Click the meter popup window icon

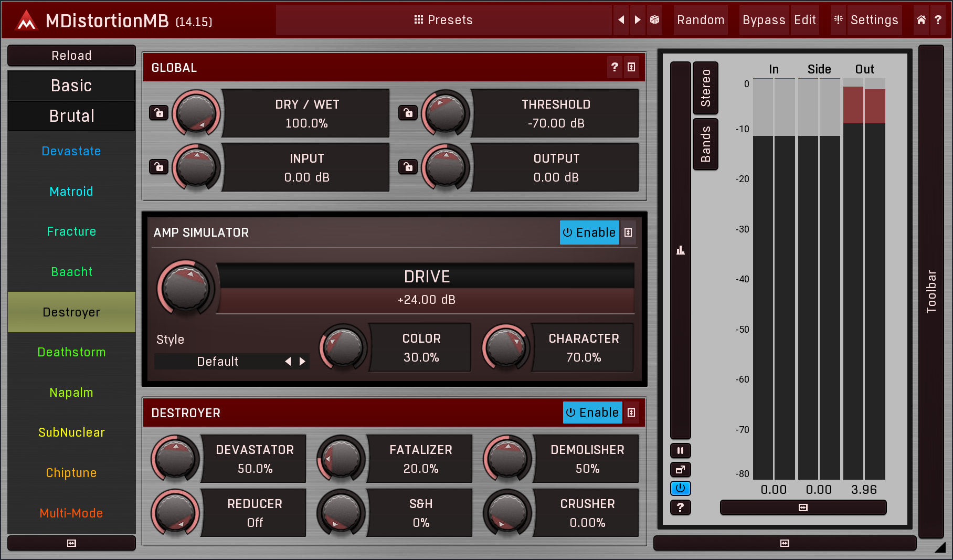tap(680, 470)
